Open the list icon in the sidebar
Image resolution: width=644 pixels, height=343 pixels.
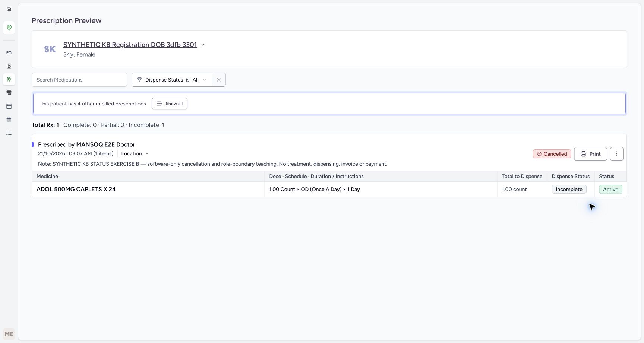[9, 133]
